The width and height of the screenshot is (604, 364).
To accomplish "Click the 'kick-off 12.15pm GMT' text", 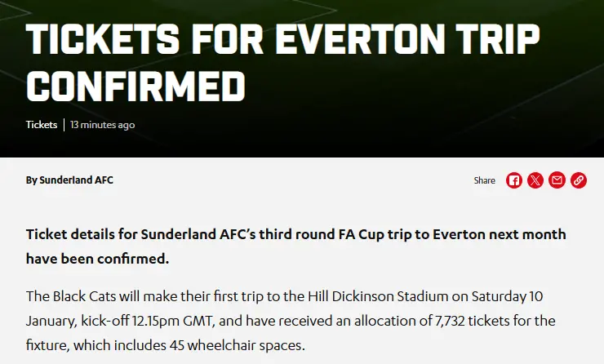I will pyautogui.click(x=153, y=320).
